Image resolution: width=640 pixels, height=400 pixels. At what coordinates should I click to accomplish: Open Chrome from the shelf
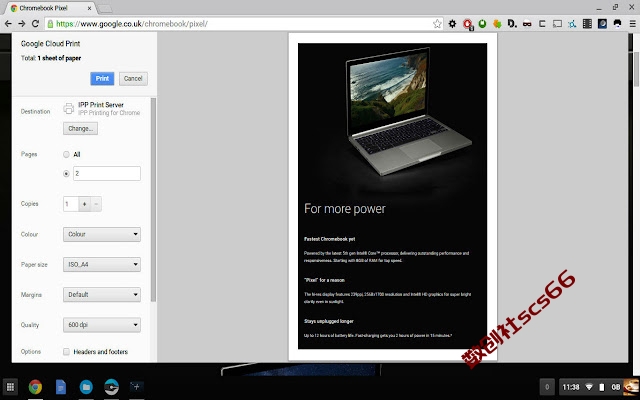(x=35, y=387)
